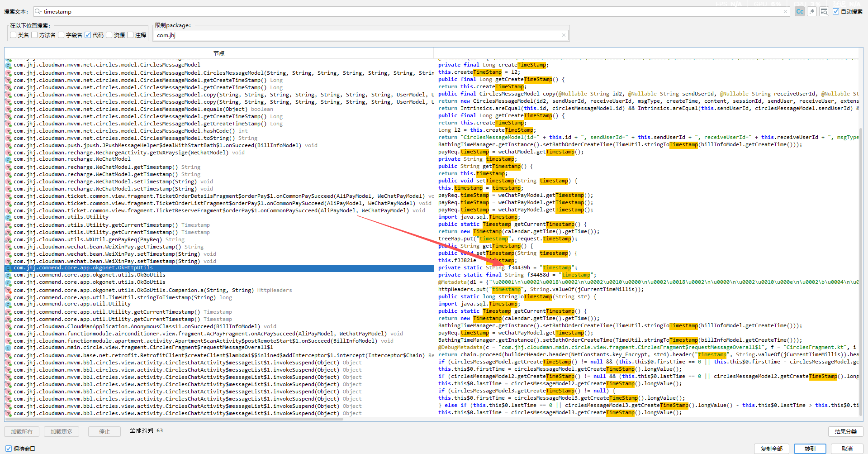868x454 pixels.
Task: Check the 类名 checkbox
Action: click(13, 35)
